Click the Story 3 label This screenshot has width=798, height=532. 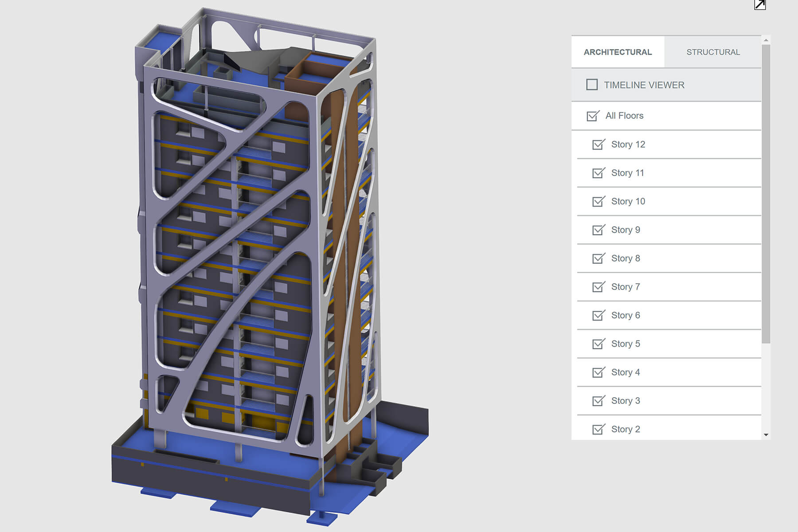click(625, 401)
